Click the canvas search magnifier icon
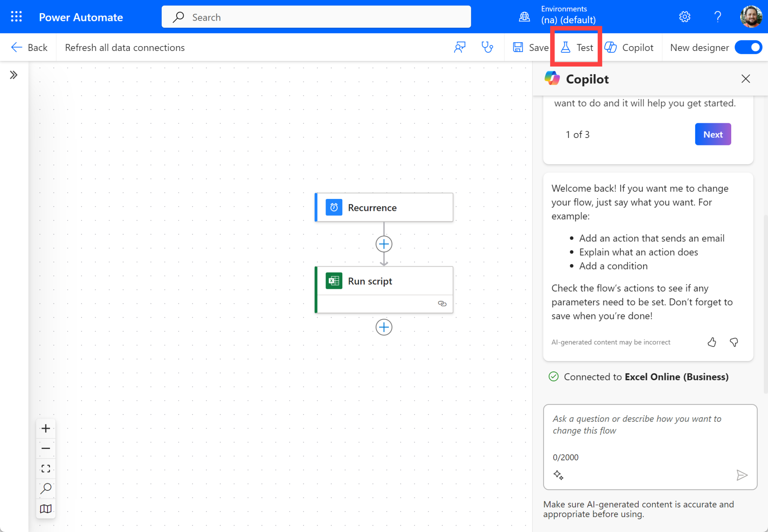 click(x=46, y=488)
